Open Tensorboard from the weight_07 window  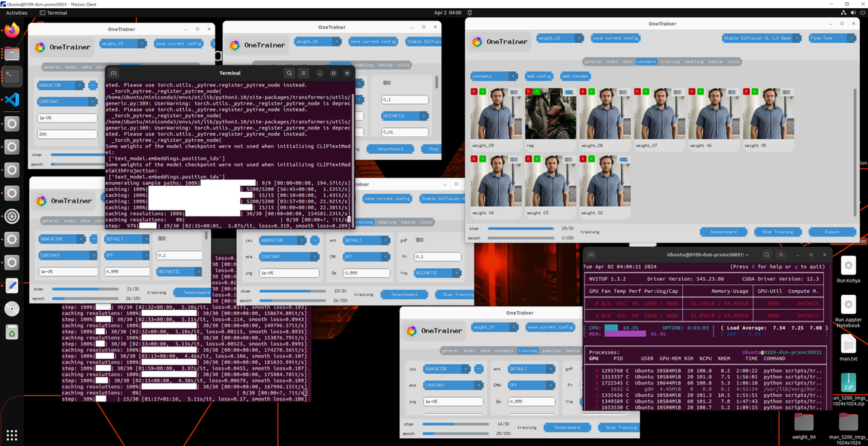567,427
